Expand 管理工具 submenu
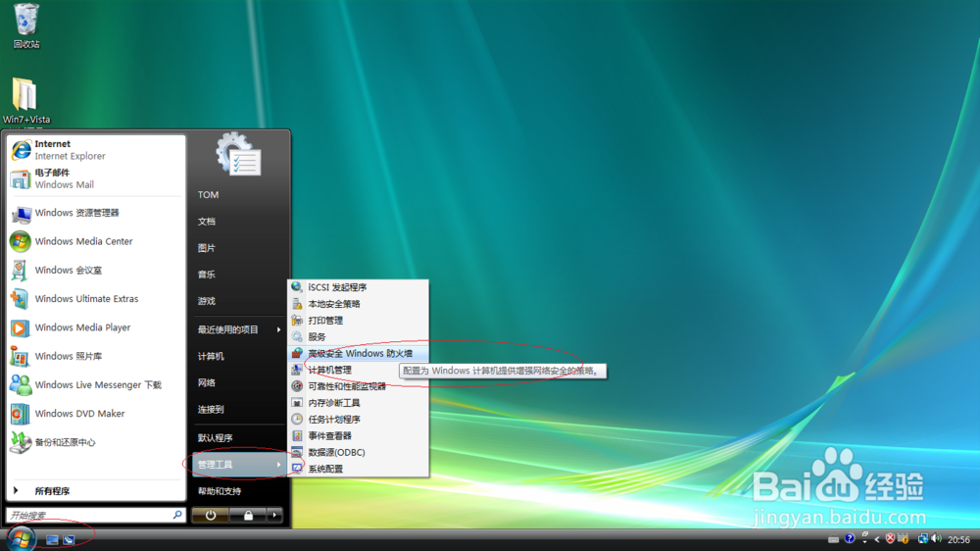The width and height of the screenshot is (980, 551). 239,464
